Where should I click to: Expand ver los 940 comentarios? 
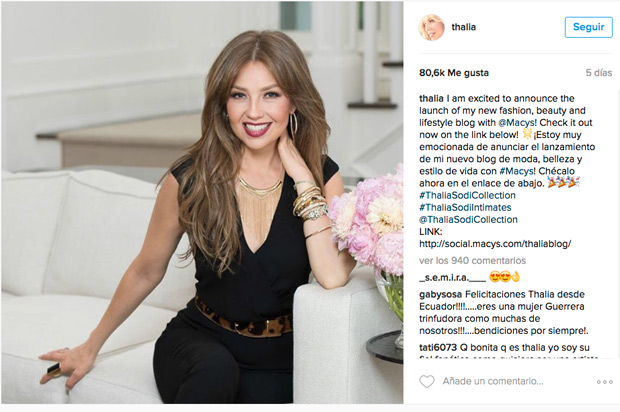coord(473,261)
